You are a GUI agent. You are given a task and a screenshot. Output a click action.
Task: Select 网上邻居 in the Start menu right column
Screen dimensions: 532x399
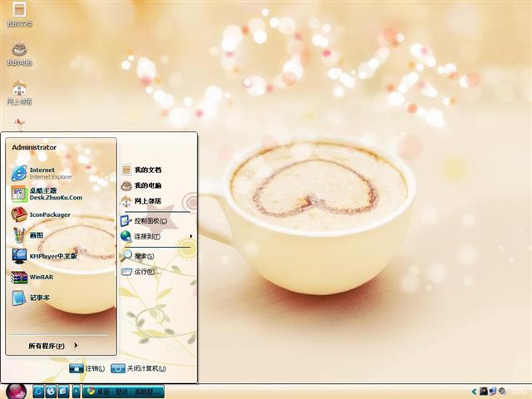coord(142,201)
